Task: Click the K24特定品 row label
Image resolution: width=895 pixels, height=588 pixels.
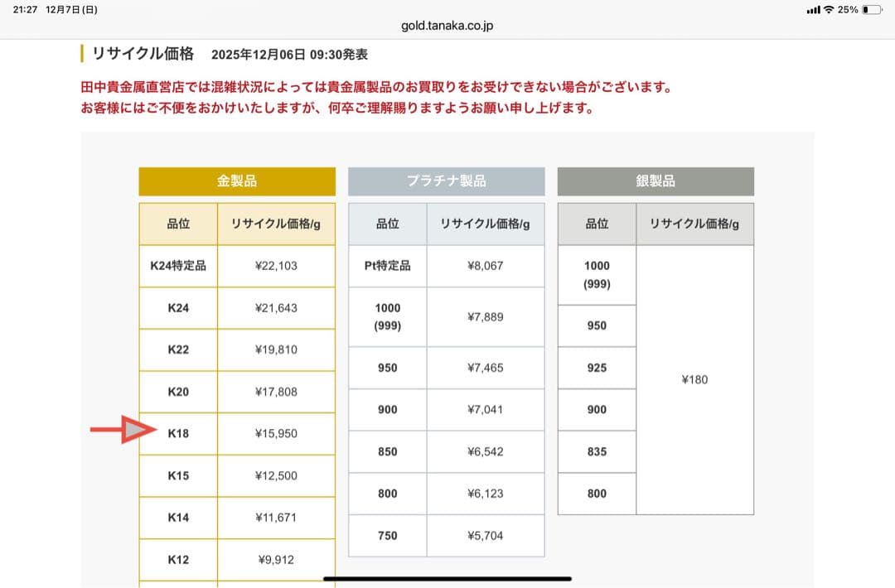Action: pos(178,266)
